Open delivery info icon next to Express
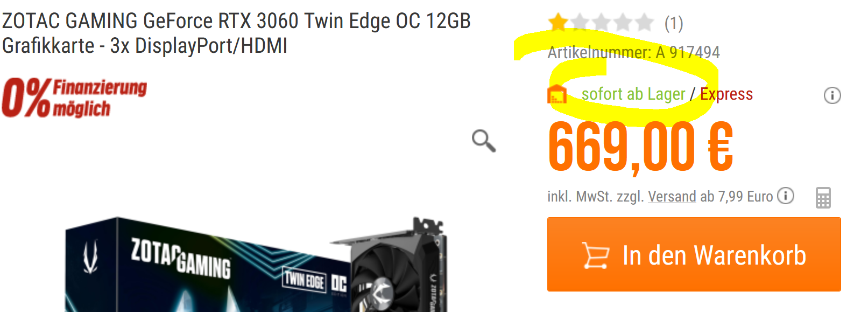The width and height of the screenshot is (868, 312). [832, 95]
